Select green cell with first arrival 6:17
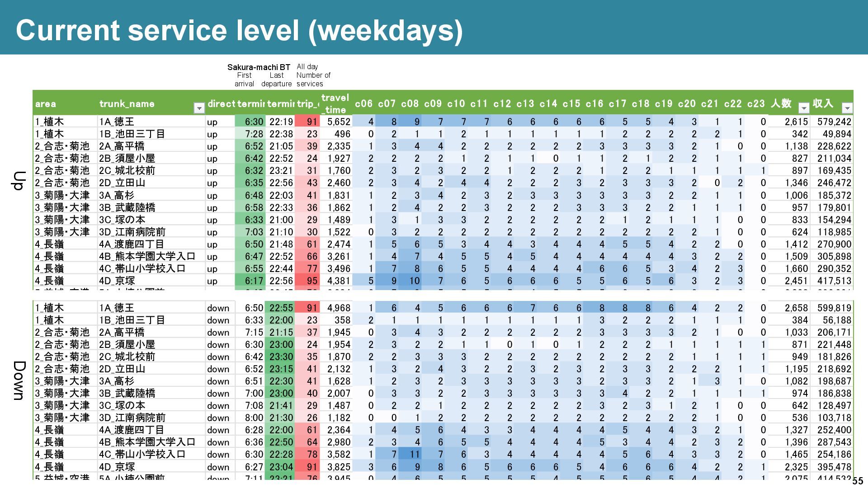 click(250, 281)
